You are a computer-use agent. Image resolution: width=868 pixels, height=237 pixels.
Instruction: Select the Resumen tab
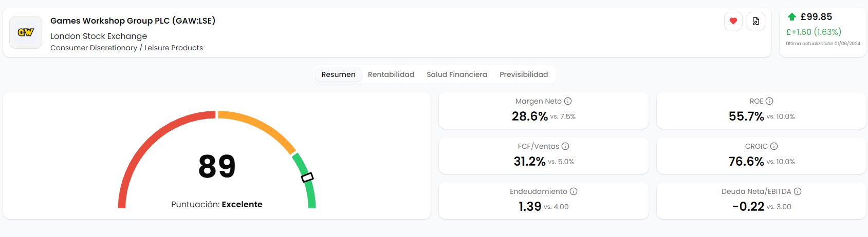[x=338, y=74]
